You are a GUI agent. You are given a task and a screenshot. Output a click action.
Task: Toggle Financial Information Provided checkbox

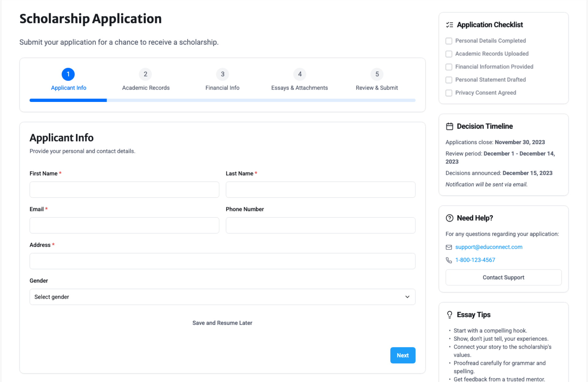point(449,67)
